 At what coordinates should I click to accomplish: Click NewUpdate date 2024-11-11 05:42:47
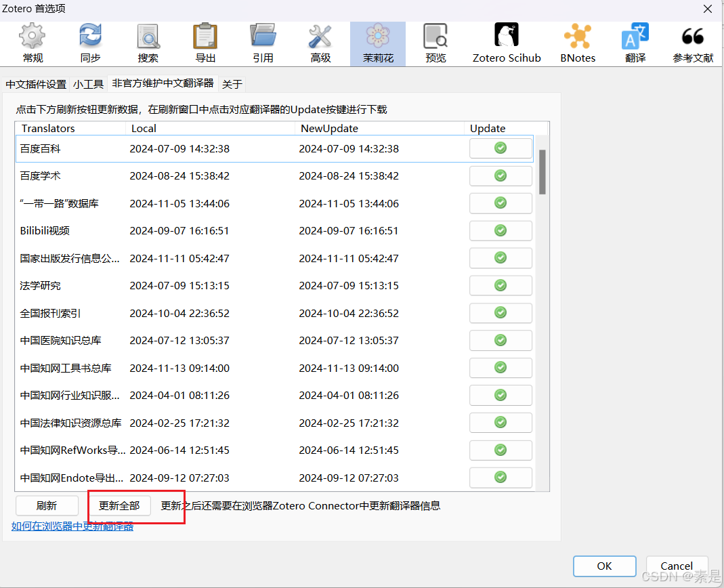point(349,259)
